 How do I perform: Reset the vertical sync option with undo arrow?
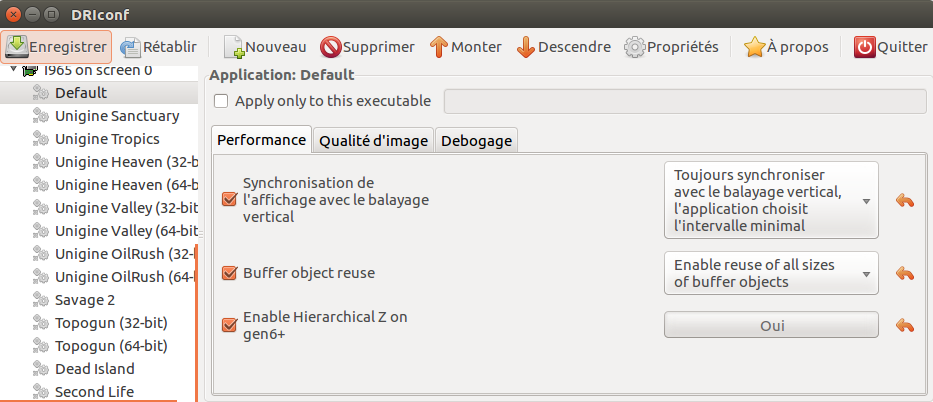click(905, 201)
